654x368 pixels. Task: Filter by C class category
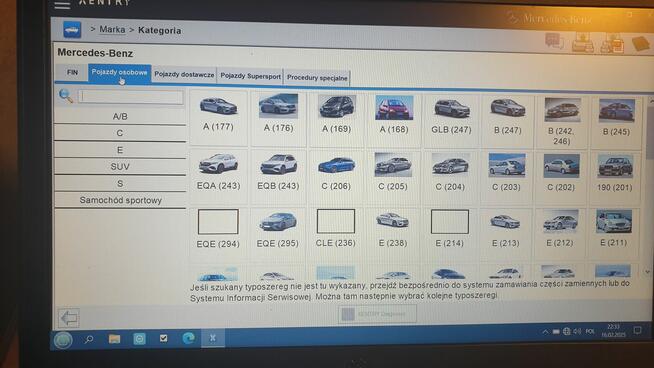click(x=120, y=133)
